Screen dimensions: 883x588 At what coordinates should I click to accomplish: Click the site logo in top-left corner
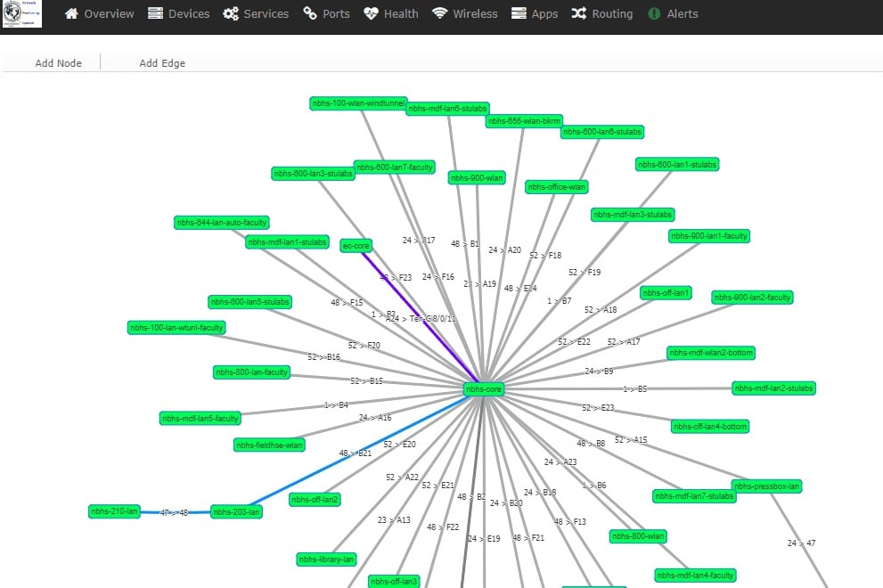(21, 13)
